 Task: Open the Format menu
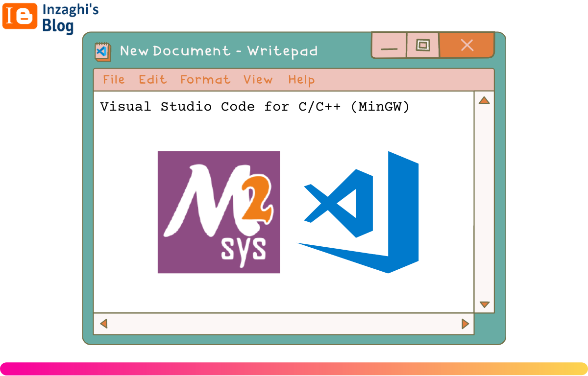205,79
